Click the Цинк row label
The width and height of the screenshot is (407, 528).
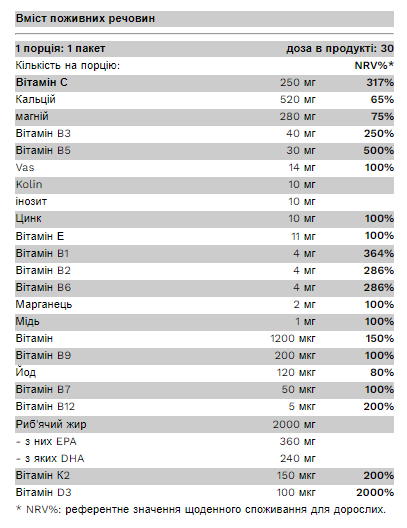[28, 219]
